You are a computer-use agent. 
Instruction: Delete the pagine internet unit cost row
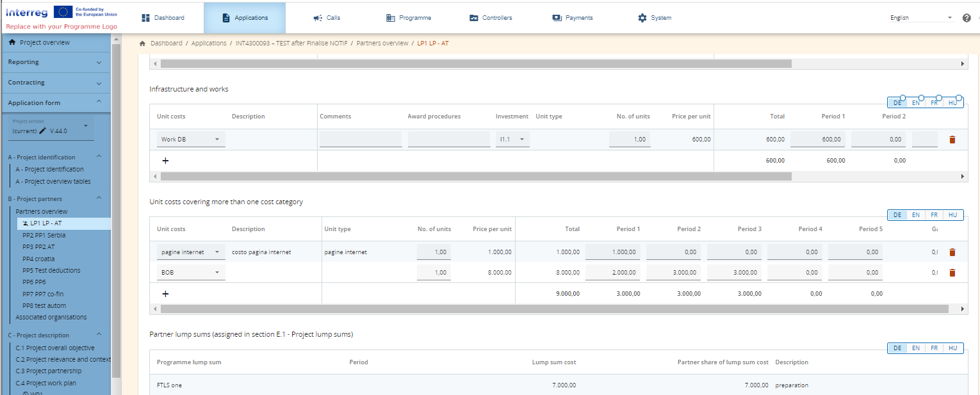952,252
